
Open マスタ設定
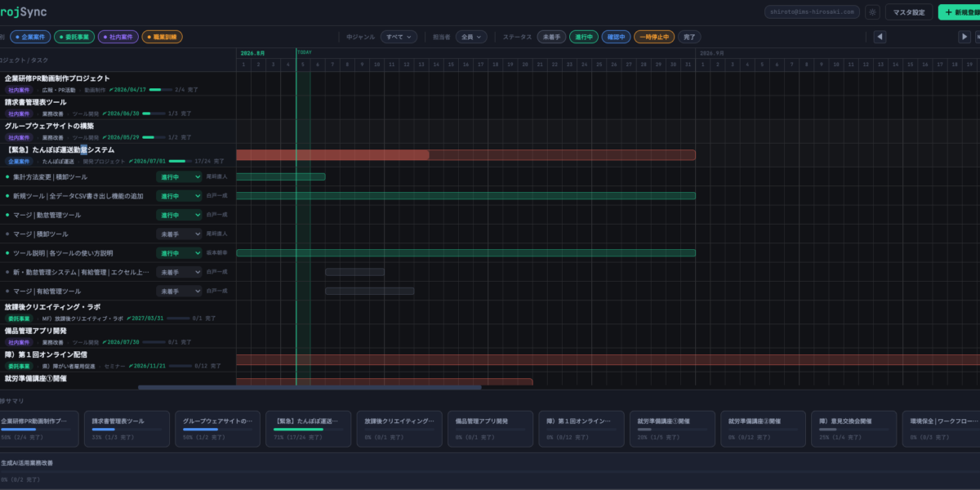click(x=909, y=12)
